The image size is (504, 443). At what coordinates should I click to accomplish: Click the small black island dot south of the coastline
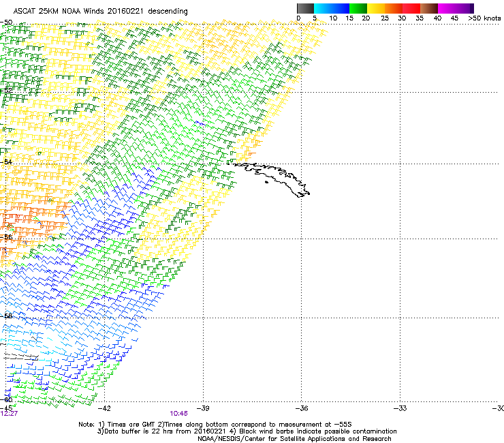(266, 182)
